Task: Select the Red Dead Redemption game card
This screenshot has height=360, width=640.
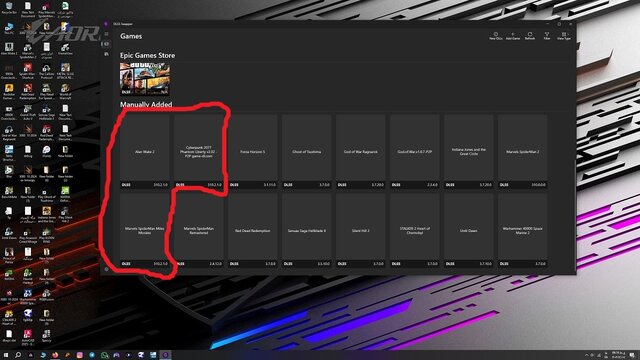Action: [x=253, y=230]
